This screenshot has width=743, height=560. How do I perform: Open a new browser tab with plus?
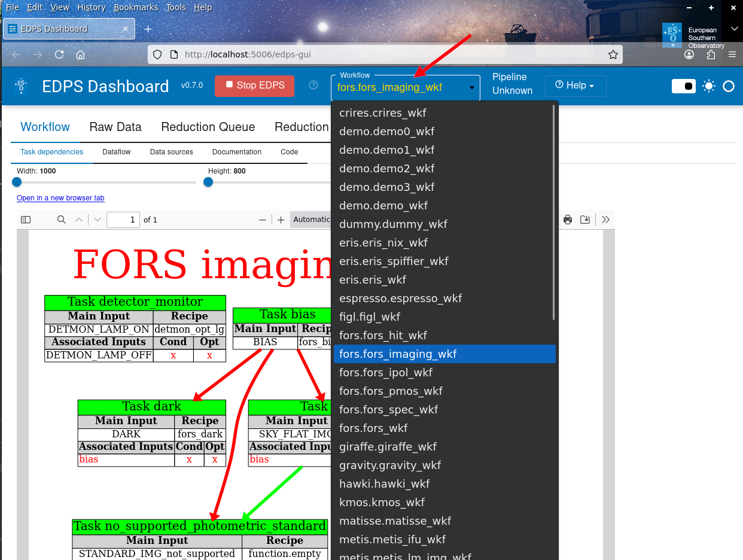point(148,29)
